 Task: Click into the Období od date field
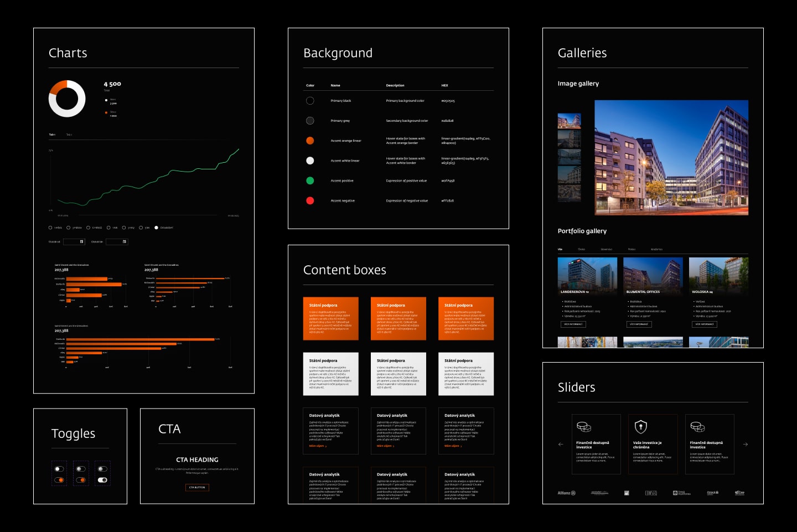pos(74,242)
